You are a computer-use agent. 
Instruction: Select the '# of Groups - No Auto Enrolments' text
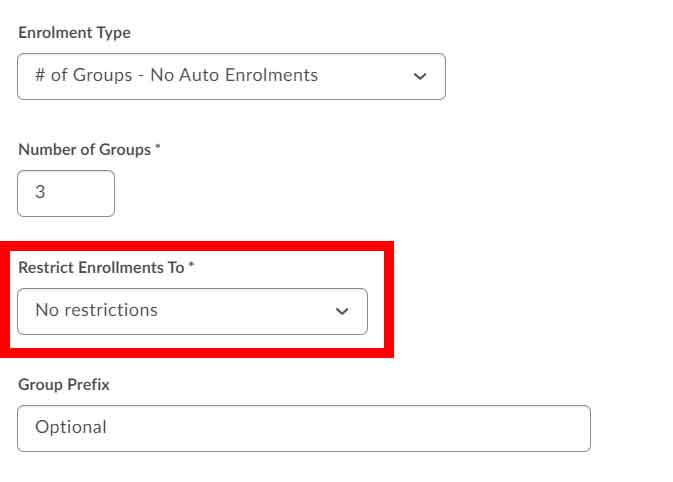click(176, 75)
